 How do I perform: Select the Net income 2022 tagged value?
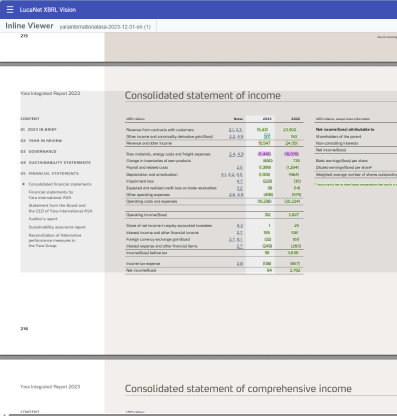pos(295,270)
